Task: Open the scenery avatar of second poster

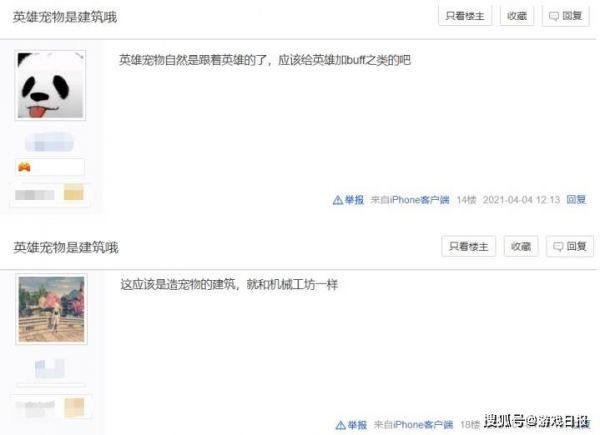Action: point(51,309)
